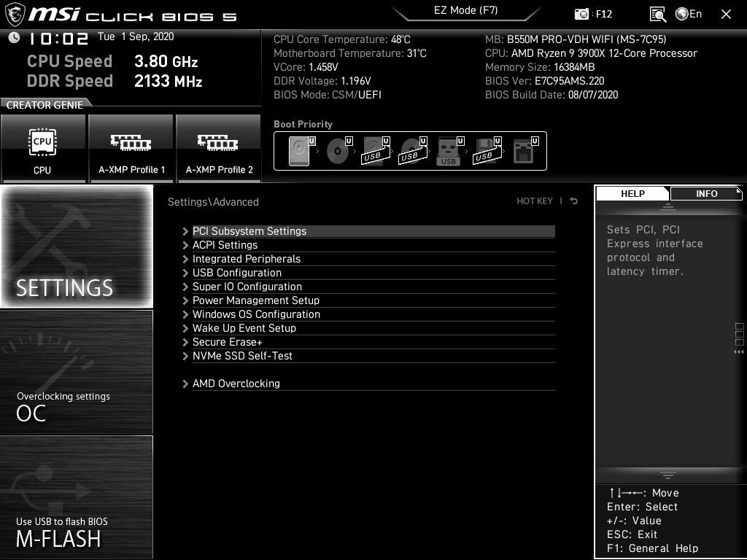Collapse side panel with the triple arrow handle
This screenshot has height=560, width=747.
click(739, 352)
